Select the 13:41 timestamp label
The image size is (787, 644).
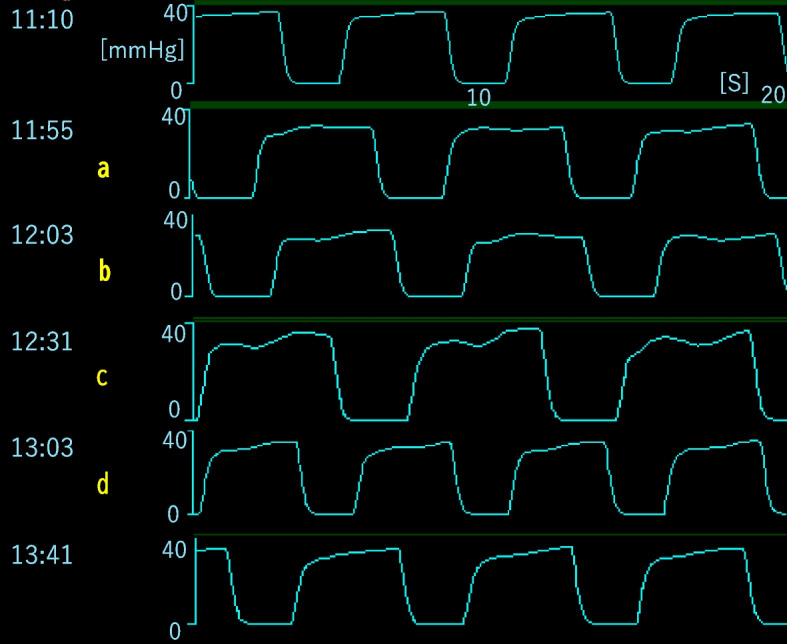click(42, 555)
